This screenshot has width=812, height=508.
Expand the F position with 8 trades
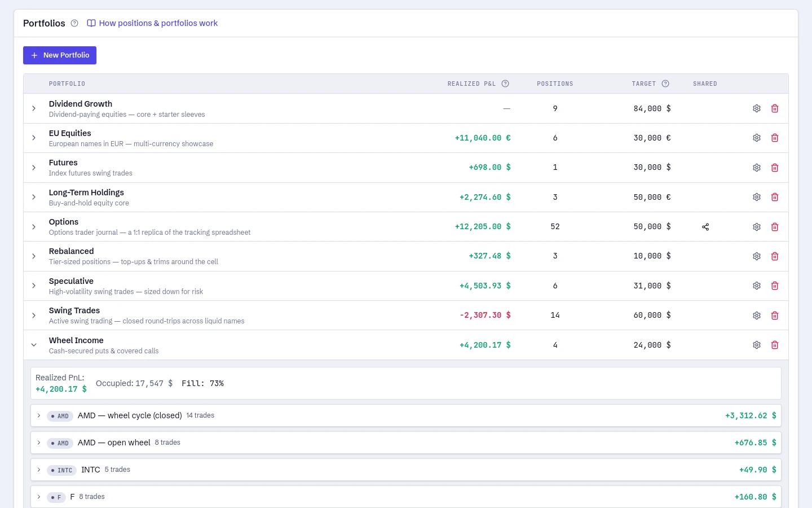click(x=39, y=497)
